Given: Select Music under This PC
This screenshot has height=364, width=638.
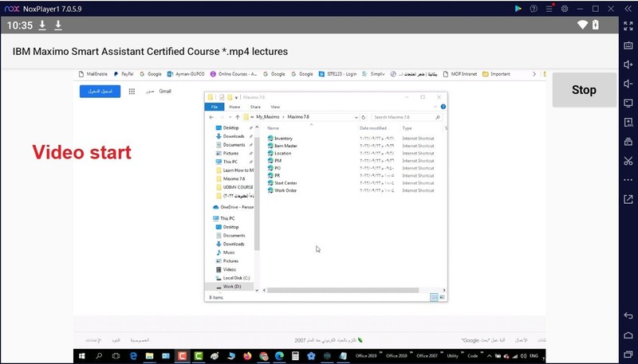Looking at the screenshot, I should [x=226, y=252].
